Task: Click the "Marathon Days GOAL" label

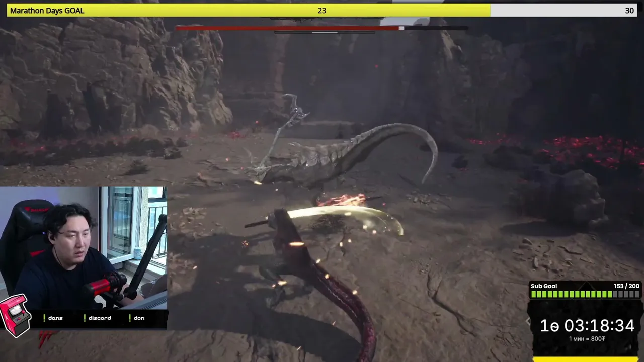Action: 47,11
